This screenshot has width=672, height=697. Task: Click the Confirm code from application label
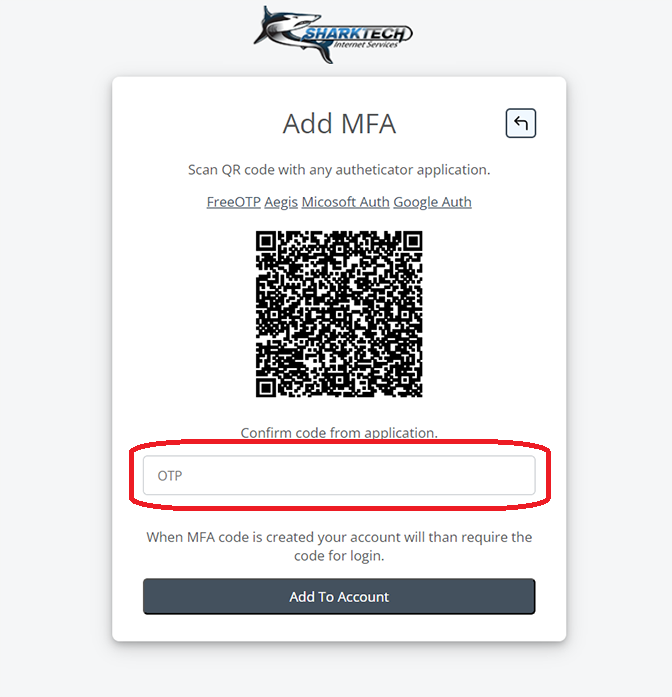coord(339,433)
